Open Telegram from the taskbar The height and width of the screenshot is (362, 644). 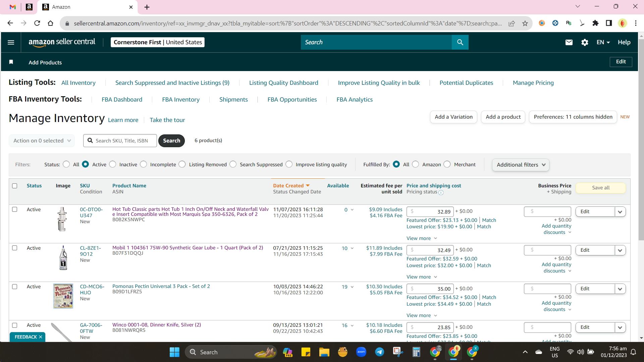(380, 352)
